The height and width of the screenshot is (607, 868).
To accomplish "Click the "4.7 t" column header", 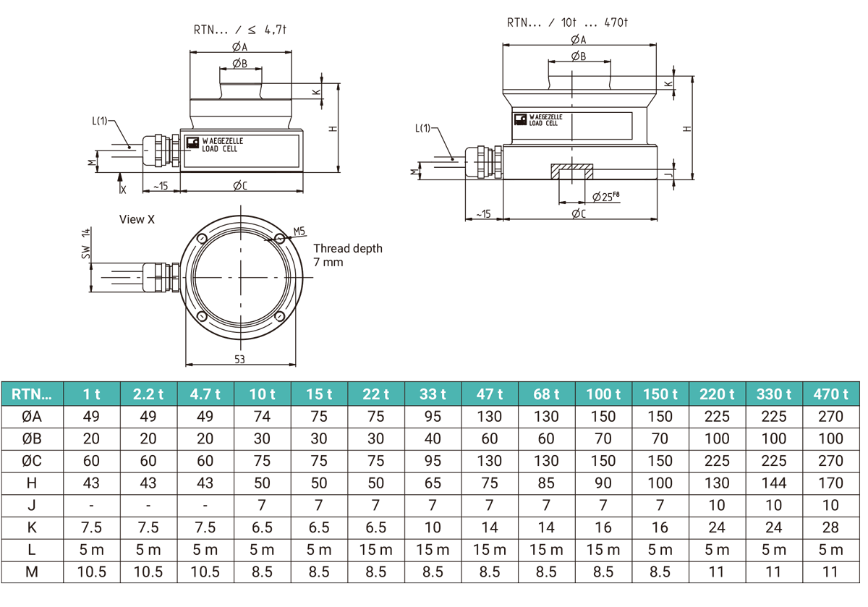I will [205, 394].
